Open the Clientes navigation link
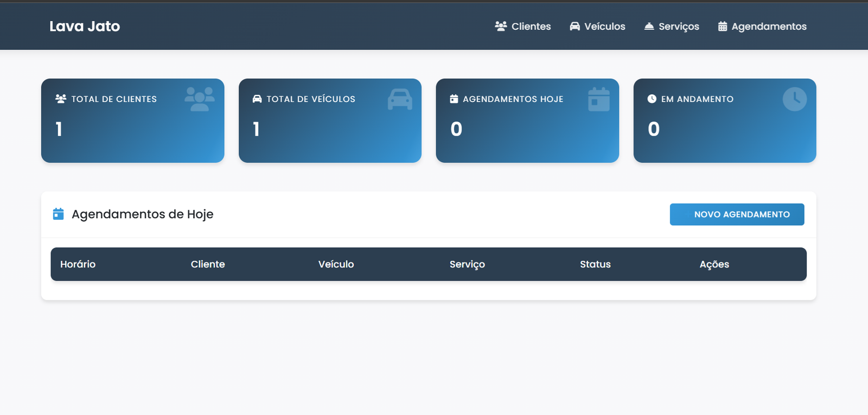868x415 pixels. tap(523, 27)
